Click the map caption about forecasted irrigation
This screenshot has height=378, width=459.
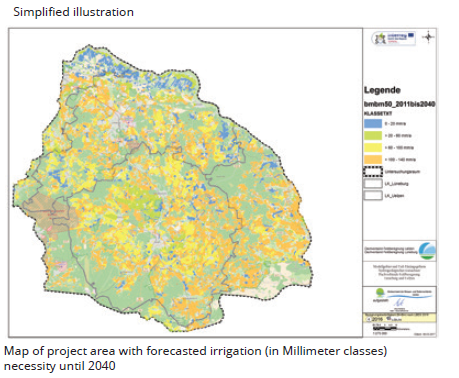(x=195, y=358)
